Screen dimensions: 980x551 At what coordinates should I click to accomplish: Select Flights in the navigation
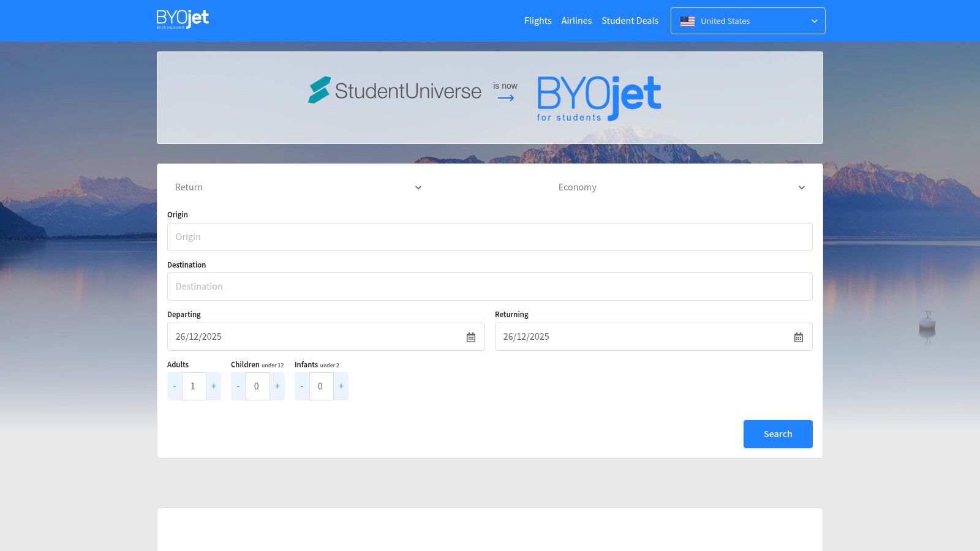tap(537, 20)
